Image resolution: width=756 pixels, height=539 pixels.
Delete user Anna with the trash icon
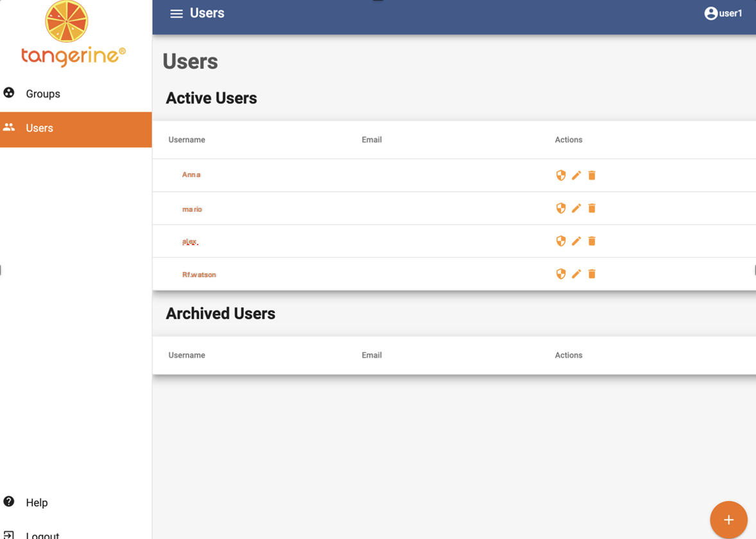pyautogui.click(x=592, y=175)
